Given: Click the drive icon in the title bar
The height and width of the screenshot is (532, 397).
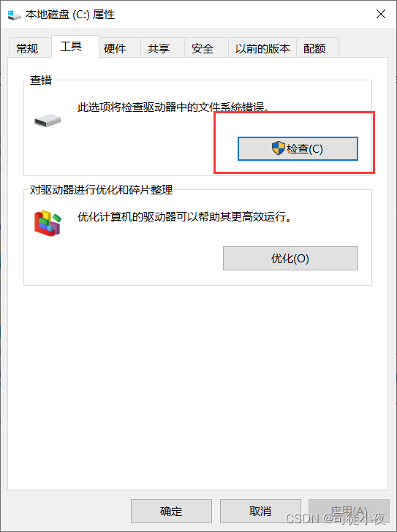Looking at the screenshot, I should click(14, 15).
